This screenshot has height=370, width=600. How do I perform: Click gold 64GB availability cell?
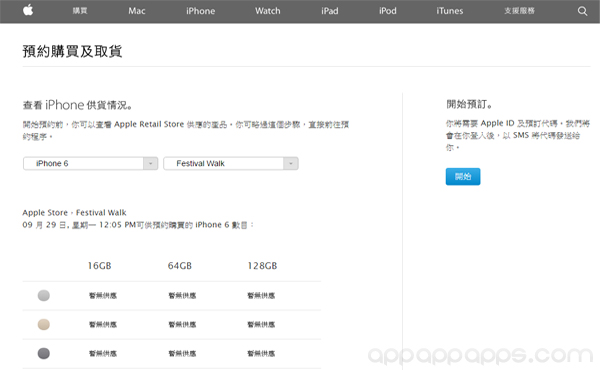click(x=182, y=324)
